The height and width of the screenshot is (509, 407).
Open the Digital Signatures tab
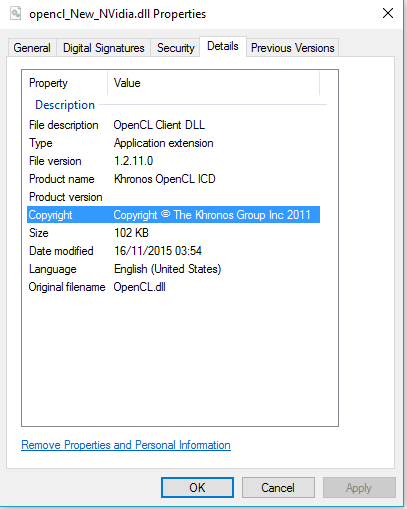104,48
